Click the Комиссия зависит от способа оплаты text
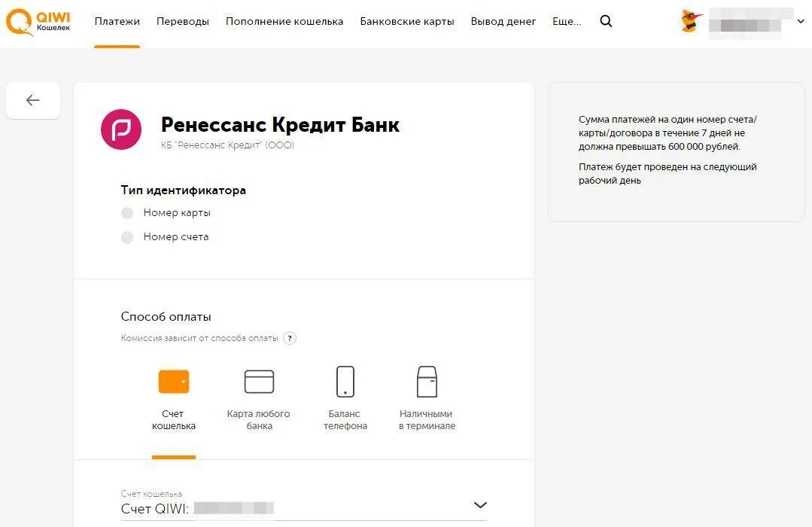The height and width of the screenshot is (527, 812). coord(199,338)
